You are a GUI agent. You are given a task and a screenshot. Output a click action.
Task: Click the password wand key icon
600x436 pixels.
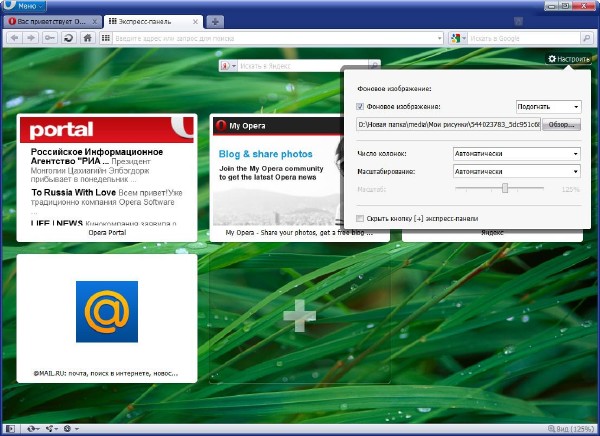point(50,38)
